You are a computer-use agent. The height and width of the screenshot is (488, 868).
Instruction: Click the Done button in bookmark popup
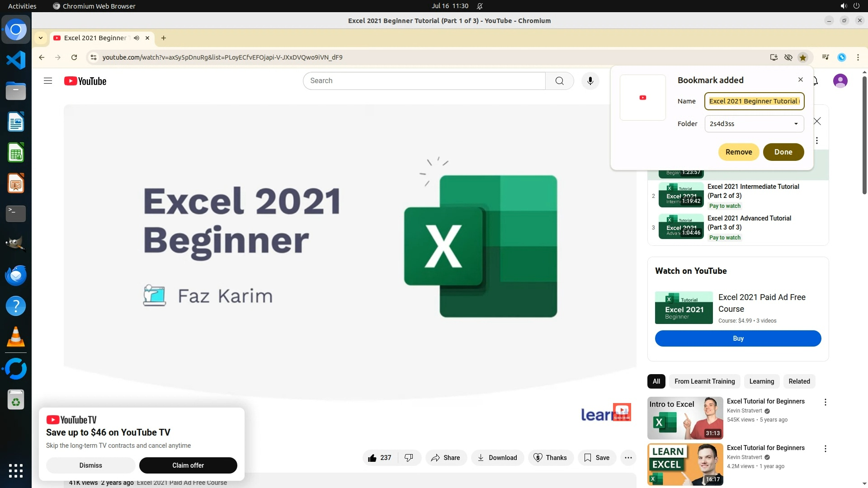coord(783,152)
